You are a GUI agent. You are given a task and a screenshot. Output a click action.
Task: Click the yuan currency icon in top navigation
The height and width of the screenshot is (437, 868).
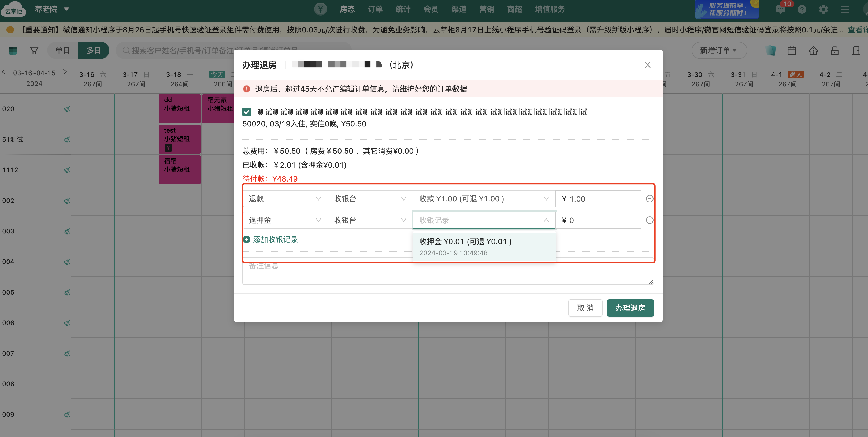coord(320,9)
